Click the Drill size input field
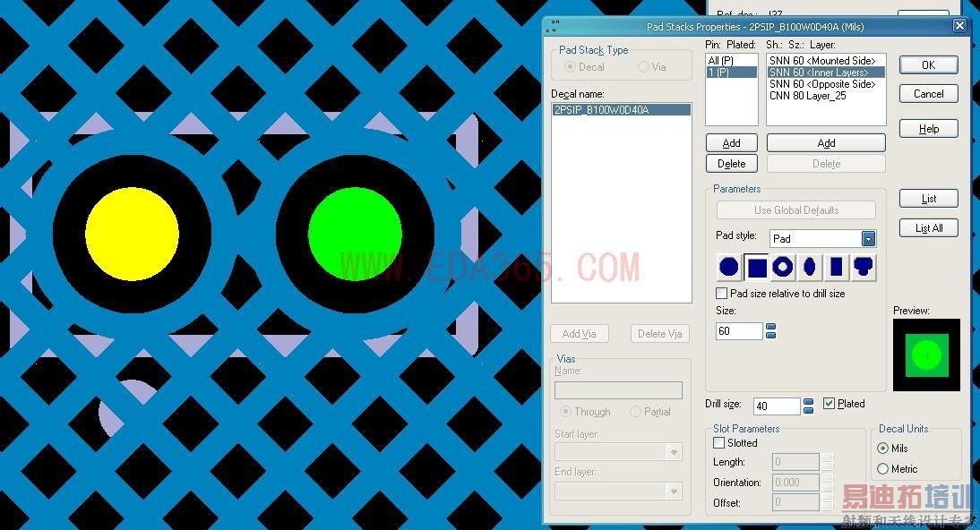This screenshot has height=530, width=980. [x=777, y=406]
